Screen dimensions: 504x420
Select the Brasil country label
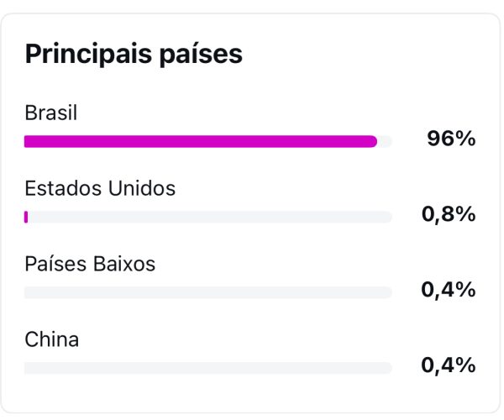tap(50, 113)
